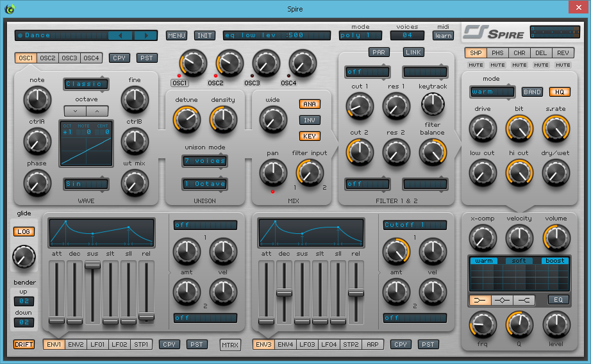Click the density knob in Unison

point(223,119)
